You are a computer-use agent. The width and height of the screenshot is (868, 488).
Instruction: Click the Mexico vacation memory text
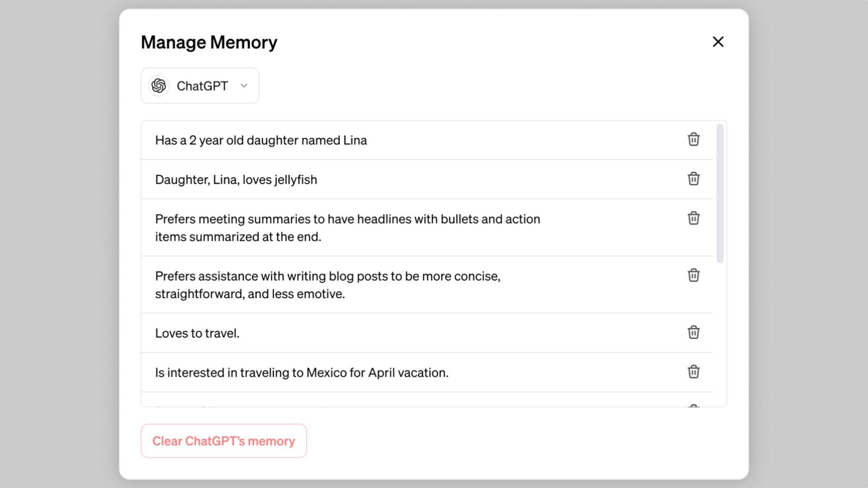click(302, 372)
